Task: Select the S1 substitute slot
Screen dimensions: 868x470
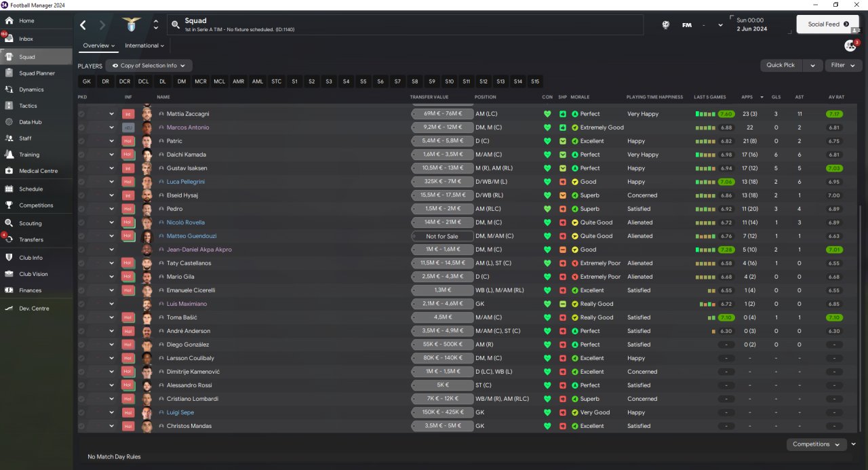Action: 294,81
